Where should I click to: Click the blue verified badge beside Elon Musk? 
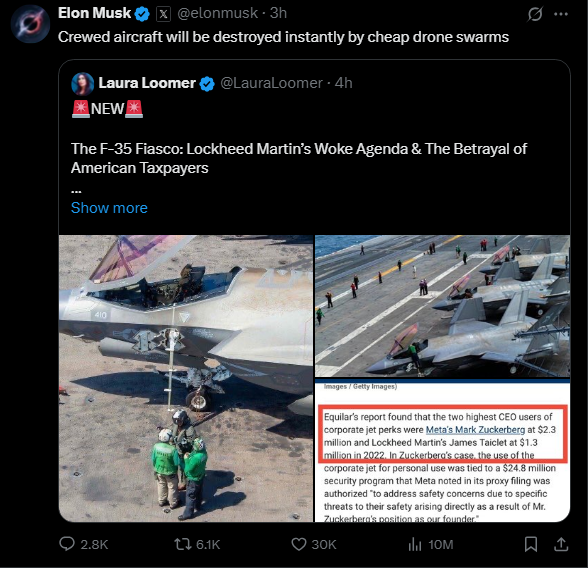142,14
